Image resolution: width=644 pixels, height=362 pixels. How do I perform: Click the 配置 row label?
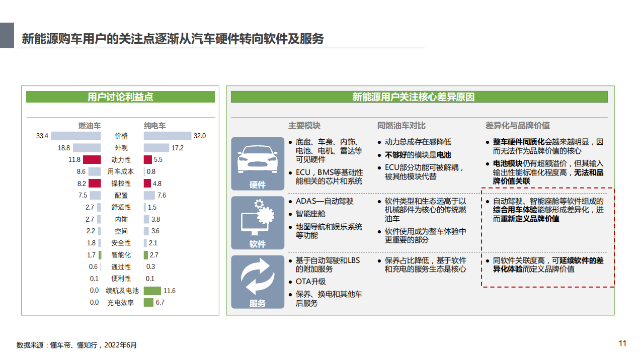(121, 196)
